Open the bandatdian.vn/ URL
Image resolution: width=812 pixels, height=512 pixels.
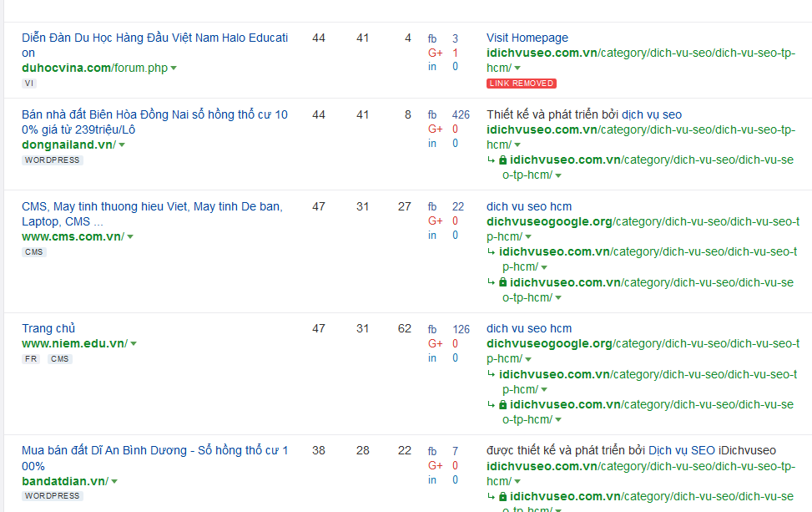pyautogui.click(x=65, y=481)
